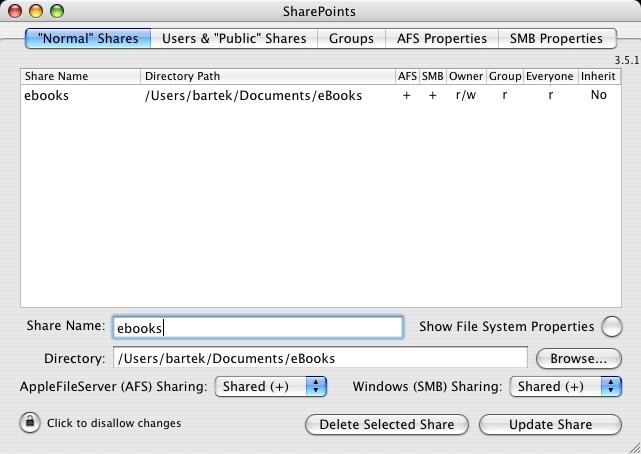This screenshot has width=641, height=454.
Task: Toggle the Show File System Properties button
Action: pos(612,326)
